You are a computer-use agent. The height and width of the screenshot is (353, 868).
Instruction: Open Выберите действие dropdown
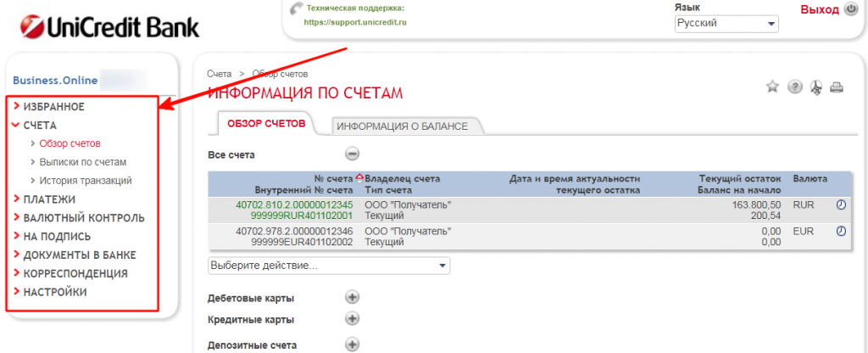[x=329, y=266]
